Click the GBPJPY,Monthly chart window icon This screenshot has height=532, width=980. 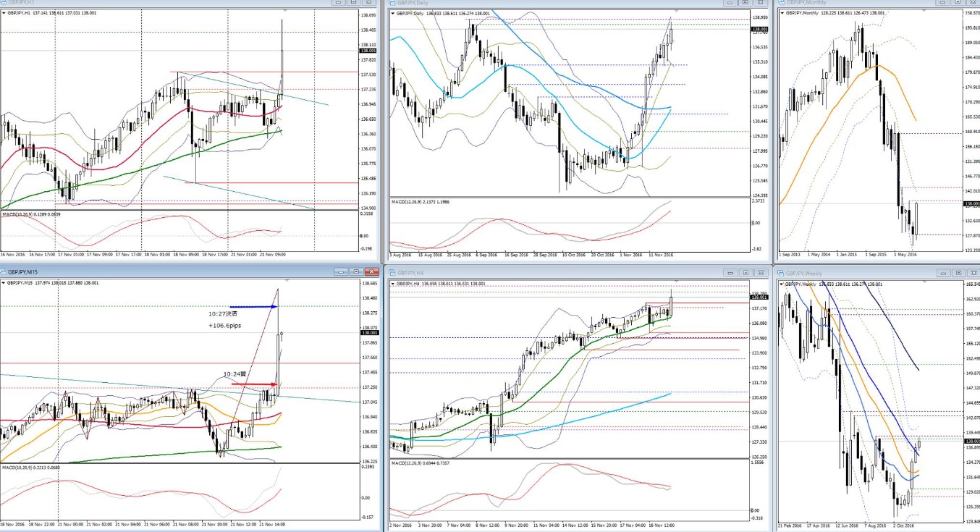pos(780,2)
